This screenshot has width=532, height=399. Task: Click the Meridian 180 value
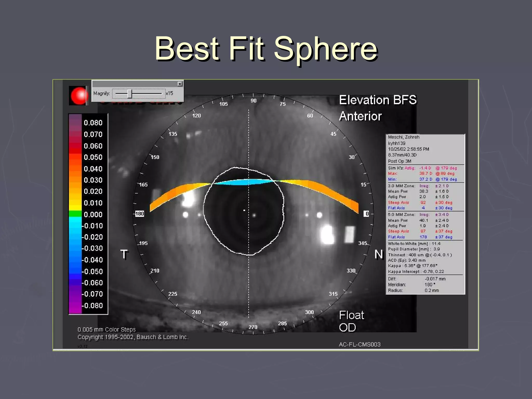(430, 285)
